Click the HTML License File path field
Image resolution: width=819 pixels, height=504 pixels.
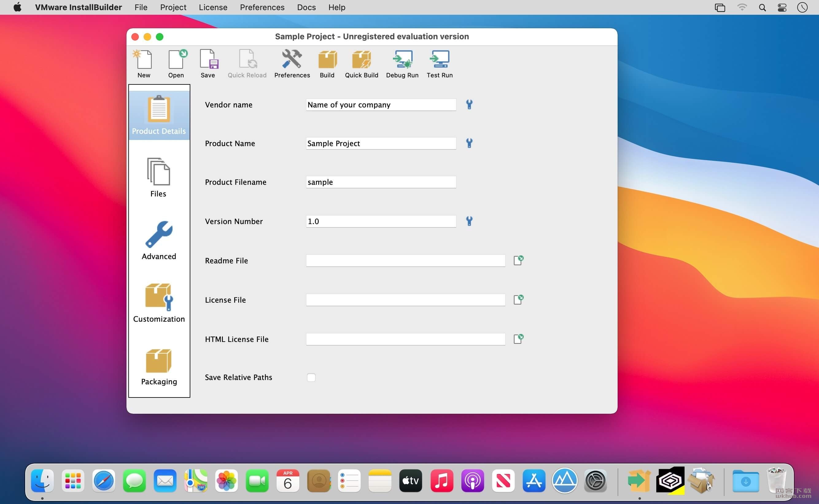pos(406,339)
